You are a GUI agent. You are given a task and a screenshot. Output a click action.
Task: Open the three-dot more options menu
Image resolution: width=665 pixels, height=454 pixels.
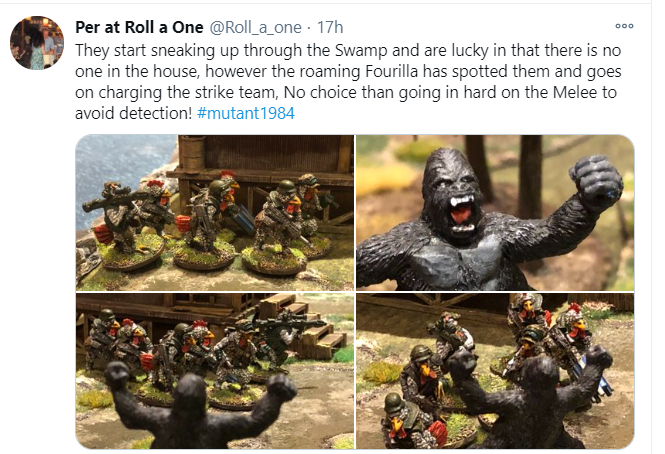[x=624, y=26]
